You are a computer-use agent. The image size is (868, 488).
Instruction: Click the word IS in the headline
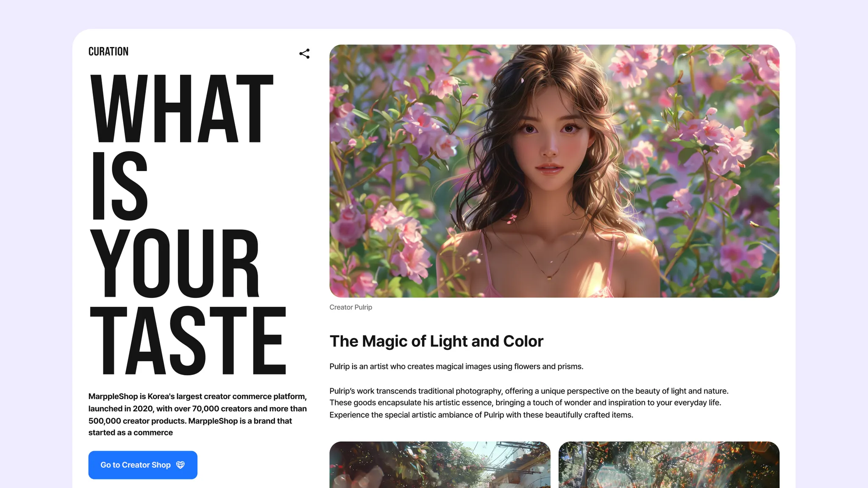[x=120, y=186]
